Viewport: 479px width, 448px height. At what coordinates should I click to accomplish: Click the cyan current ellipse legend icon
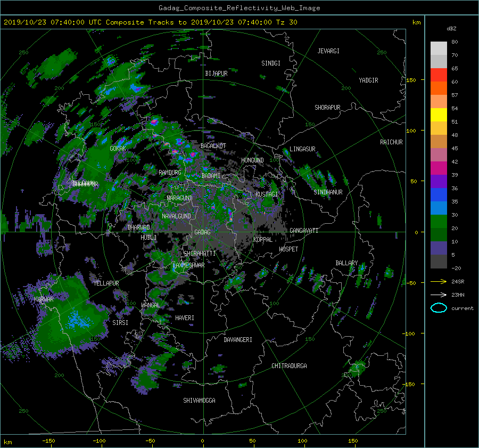pyautogui.click(x=439, y=308)
